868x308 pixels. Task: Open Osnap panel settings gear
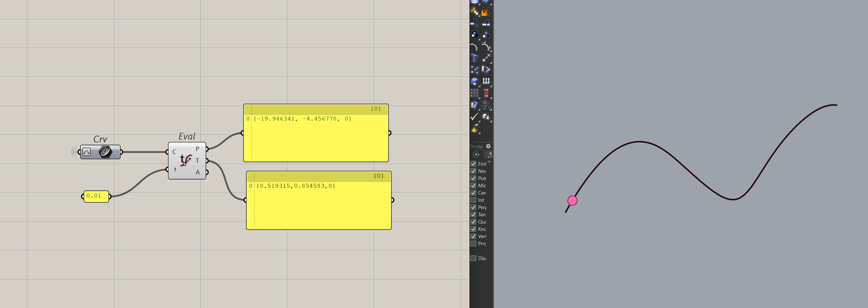[x=488, y=146]
